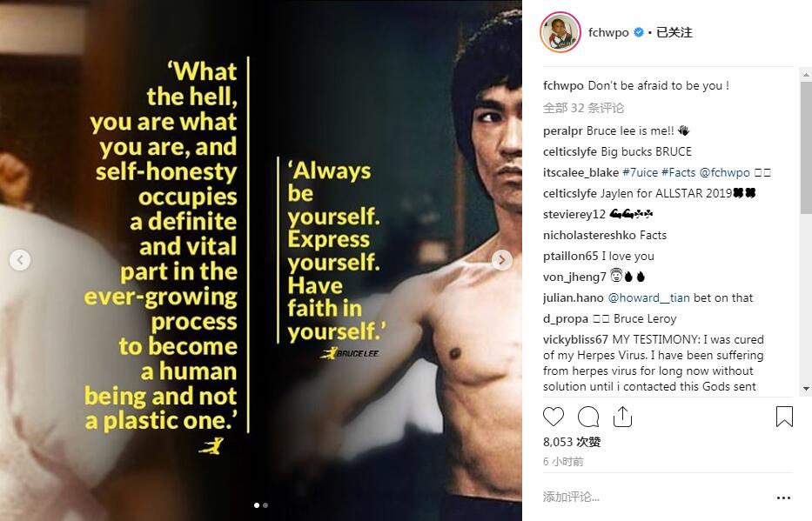The image size is (812, 521).
Task: Open the @howard__tian mention link
Action: coord(643,297)
